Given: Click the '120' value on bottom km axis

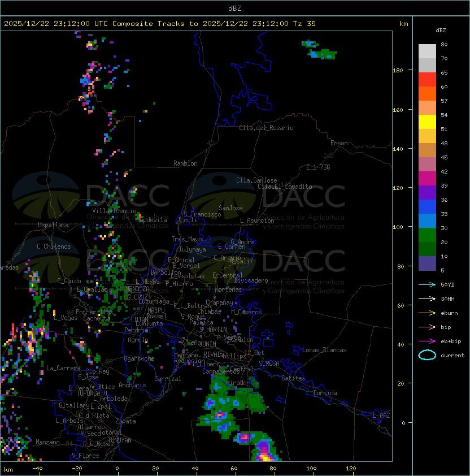Looking at the screenshot, I should tap(351, 469).
